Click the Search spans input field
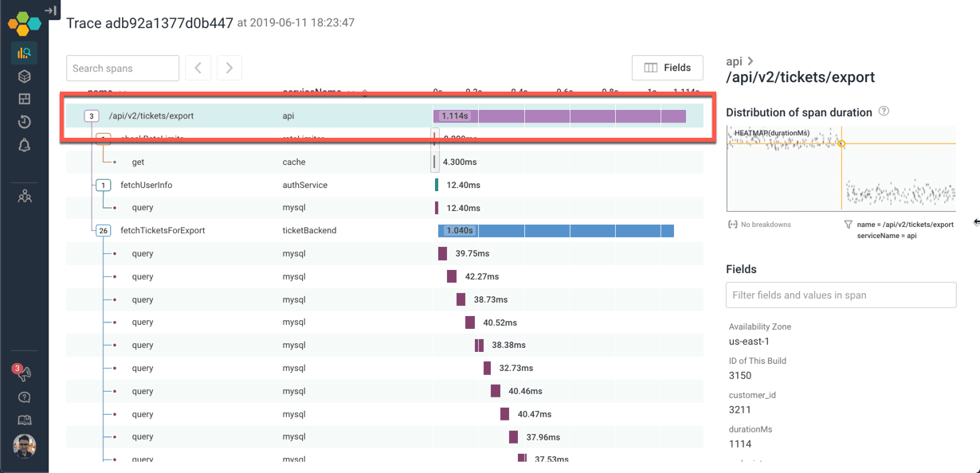 pyautogui.click(x=123, y=68)
